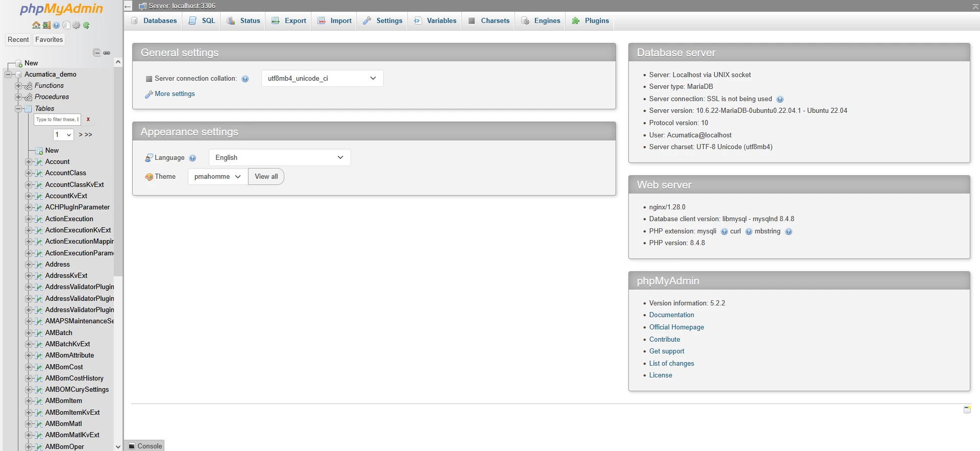Open the Import tab
Screen dimensions: 980x451
point(334,21)
